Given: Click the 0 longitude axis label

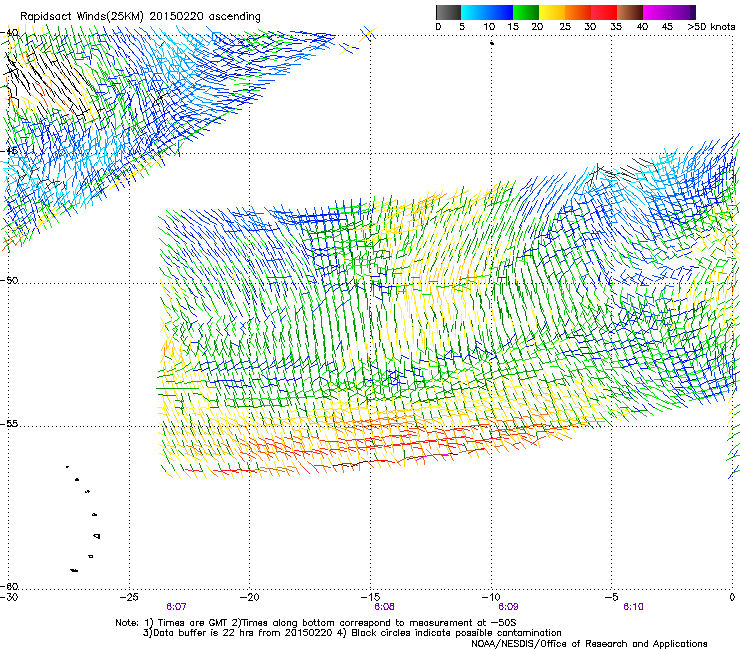Looking at the screenshot, I should pos(732,597).
